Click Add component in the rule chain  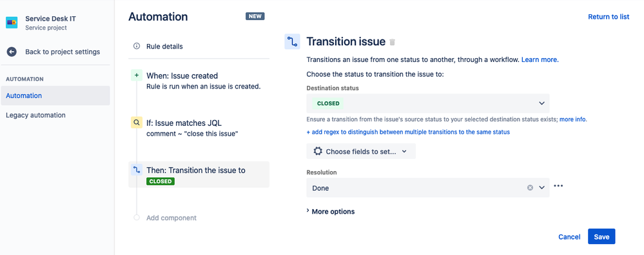pyautogui.click(x=171, y=218)
